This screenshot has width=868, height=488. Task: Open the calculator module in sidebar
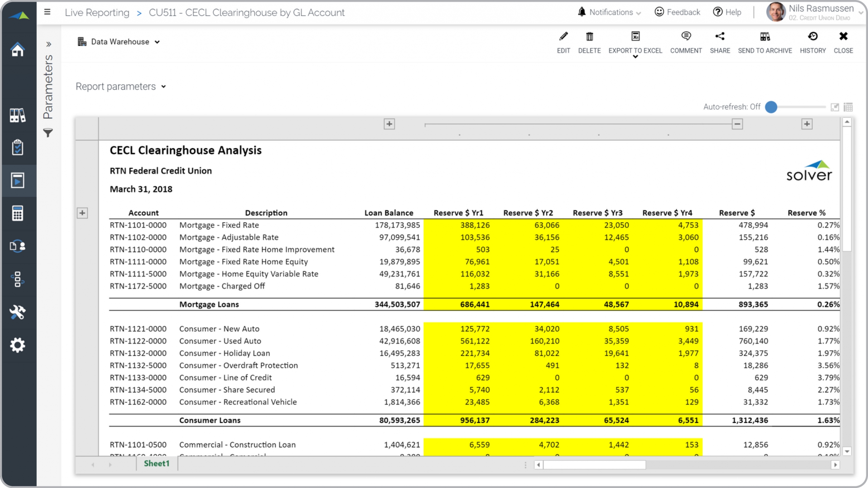pyautogui.click(x=18, y=213)
